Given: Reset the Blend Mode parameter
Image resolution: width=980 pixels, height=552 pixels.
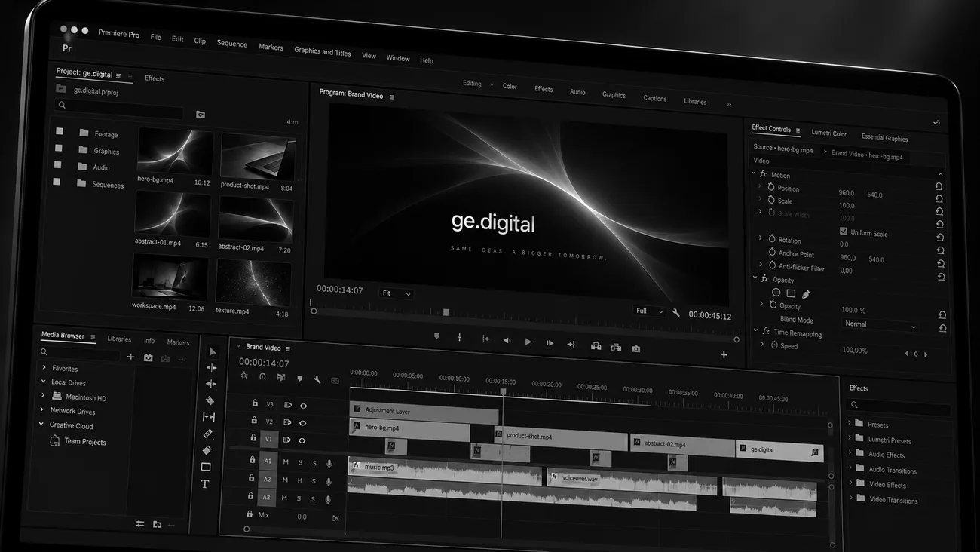Looking at the screenshot, I should [x=942, y=328].
